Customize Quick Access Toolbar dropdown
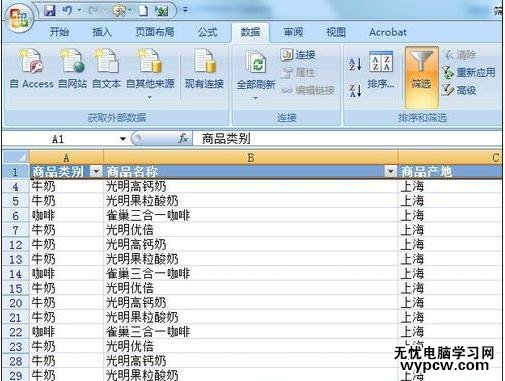 point(185,11)
